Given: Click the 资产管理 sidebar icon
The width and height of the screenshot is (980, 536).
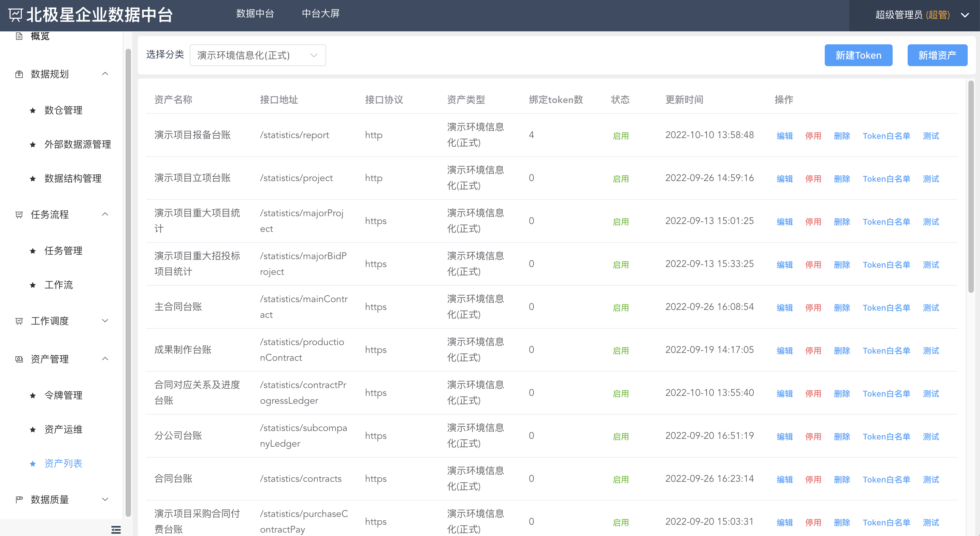Looking at the screenshot, I should (x=19, y=359).
